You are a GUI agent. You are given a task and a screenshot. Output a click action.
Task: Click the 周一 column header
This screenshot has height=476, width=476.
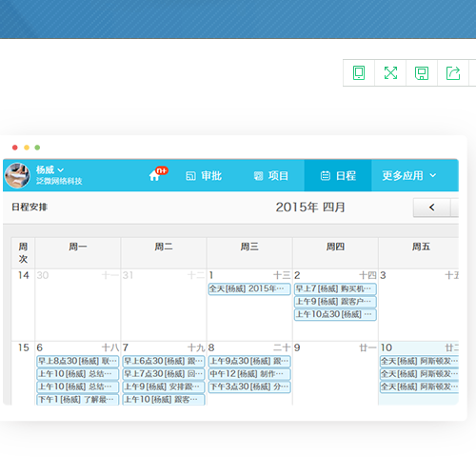click(78, 252)
